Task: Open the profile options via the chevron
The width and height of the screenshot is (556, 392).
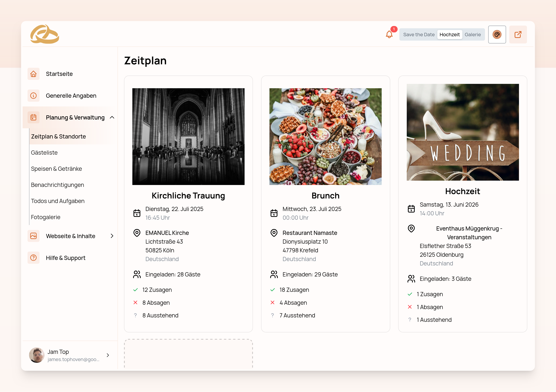Action: click(108, 355)
